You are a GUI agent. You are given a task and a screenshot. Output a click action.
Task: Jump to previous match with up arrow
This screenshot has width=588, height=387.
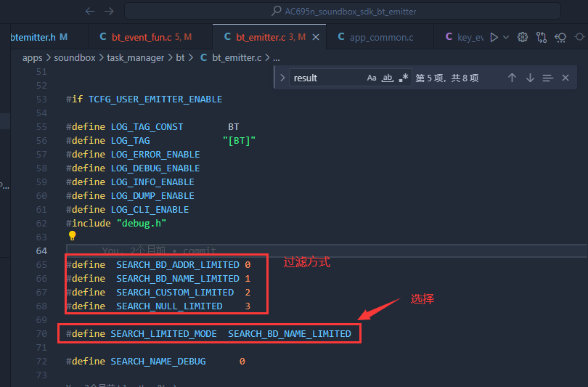point(512,78)
